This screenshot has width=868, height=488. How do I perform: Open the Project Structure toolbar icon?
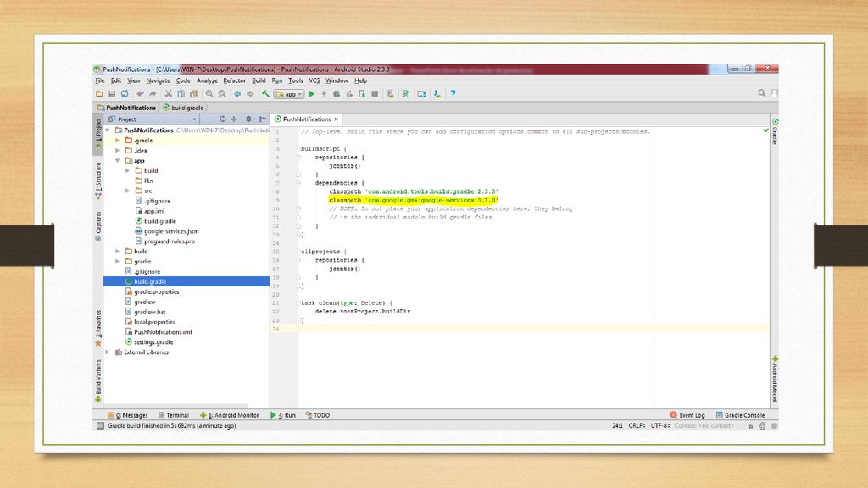421,94
